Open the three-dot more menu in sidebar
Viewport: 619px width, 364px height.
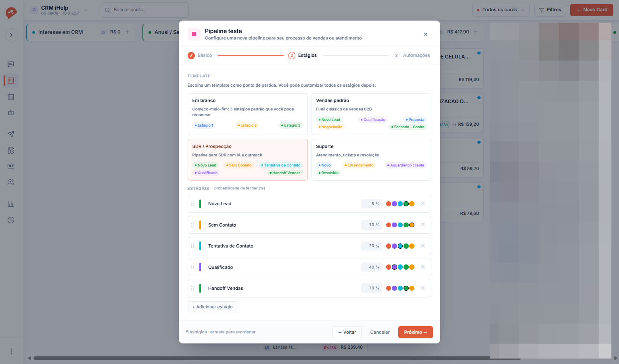(x=11, y=351)
